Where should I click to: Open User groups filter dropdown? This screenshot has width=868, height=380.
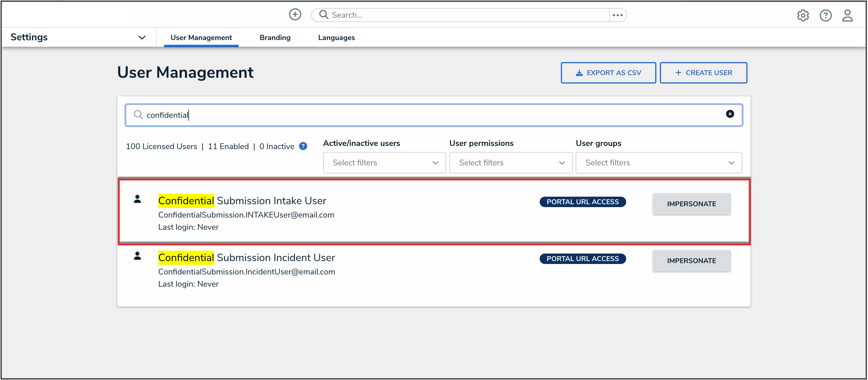click(658, 163)
